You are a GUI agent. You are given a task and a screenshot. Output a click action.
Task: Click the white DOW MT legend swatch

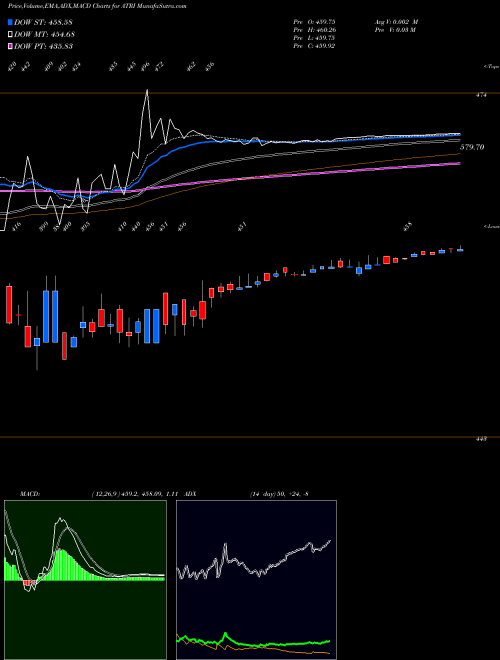coord(11,34)
